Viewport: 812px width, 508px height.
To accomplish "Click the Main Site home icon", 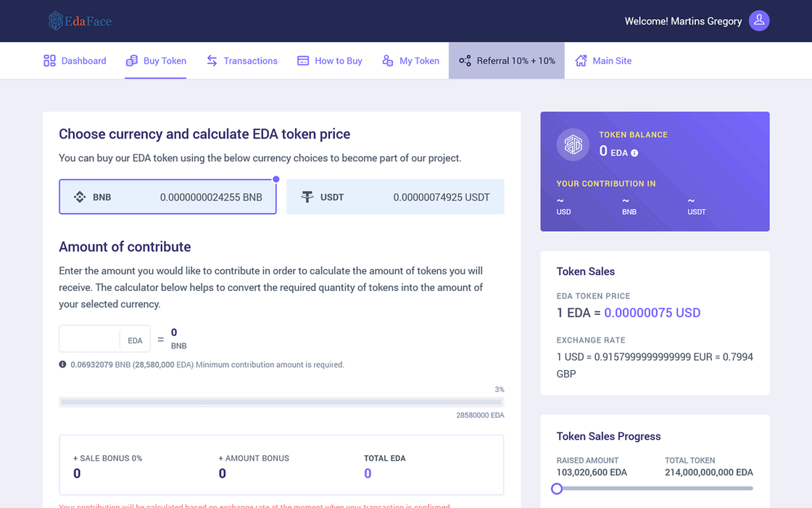I will [x=581, y=61].
